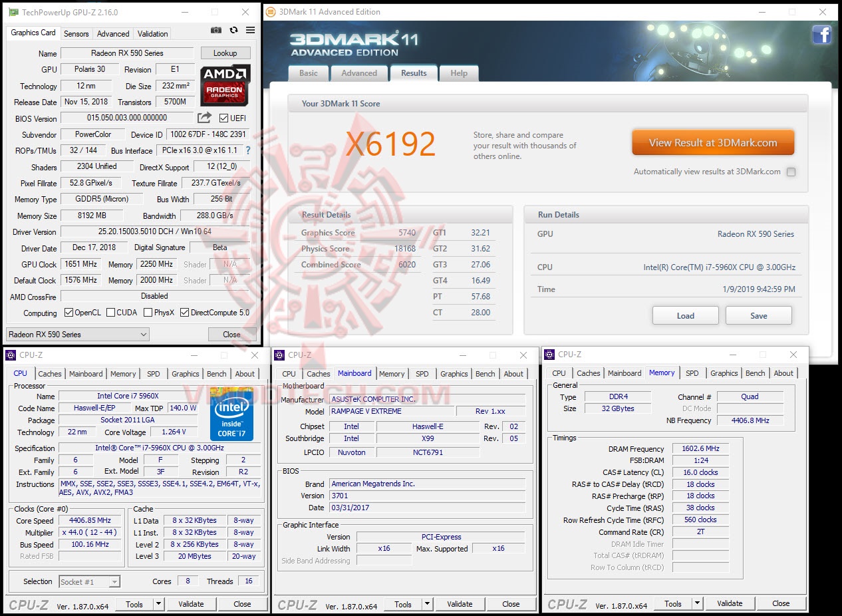Click the AMD Radeon graphics logo

click(x=225, y=84)
